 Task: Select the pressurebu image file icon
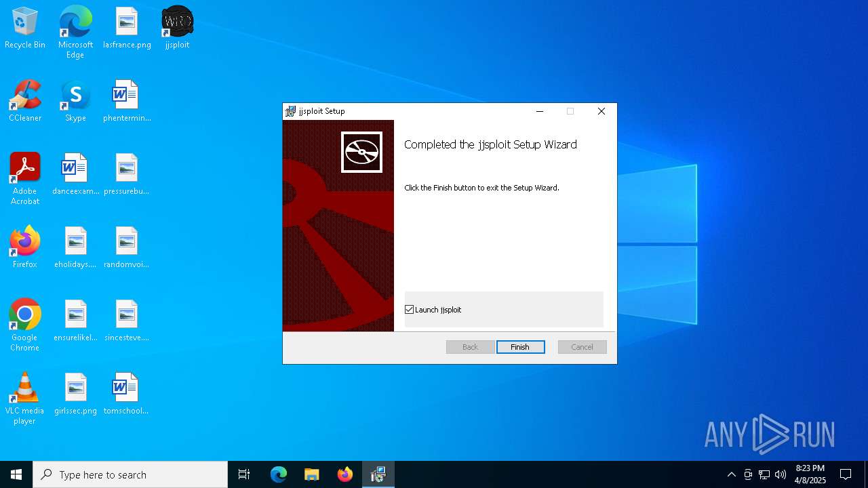click(x=127, y=175)
